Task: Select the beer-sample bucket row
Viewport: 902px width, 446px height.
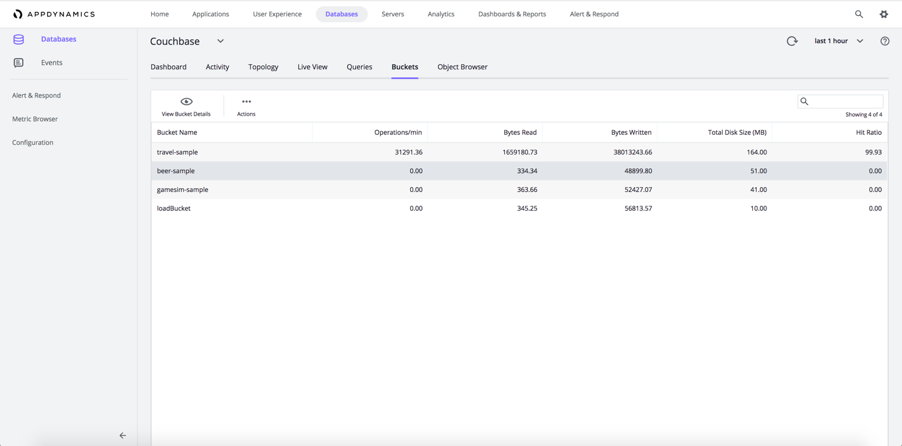Action: pos(519,171)
